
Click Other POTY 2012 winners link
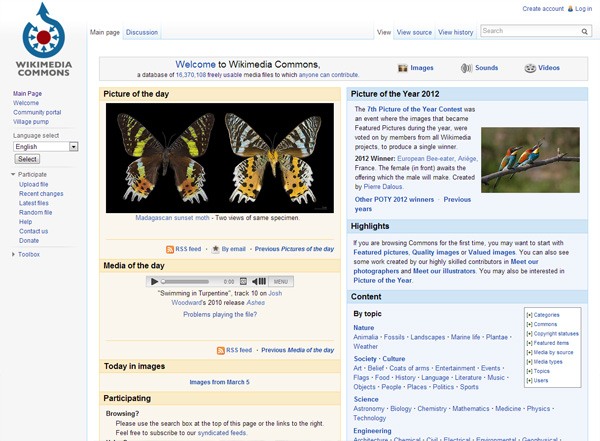(x=394, y=199)
